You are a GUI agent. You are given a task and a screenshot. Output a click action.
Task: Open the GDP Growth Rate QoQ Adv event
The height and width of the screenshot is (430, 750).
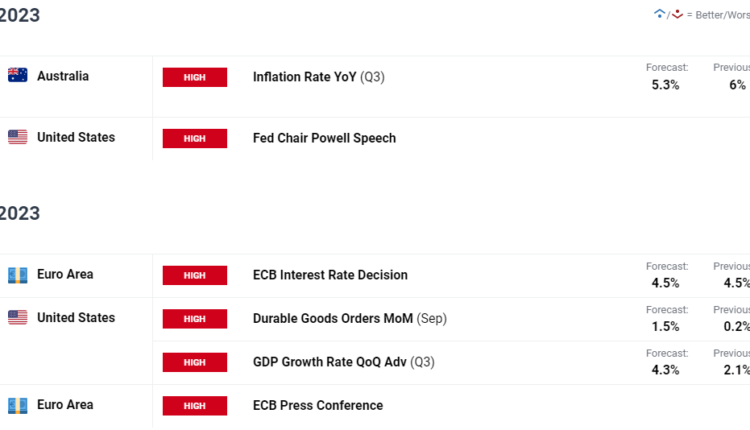tap(345, 362)
